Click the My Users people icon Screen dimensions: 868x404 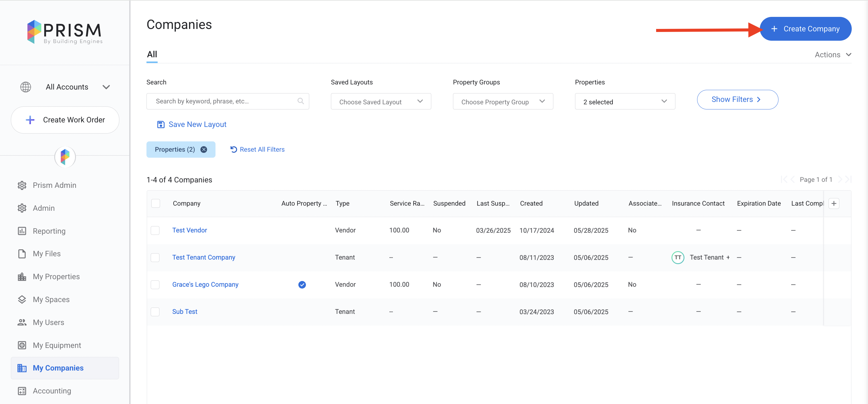[22, 323]
